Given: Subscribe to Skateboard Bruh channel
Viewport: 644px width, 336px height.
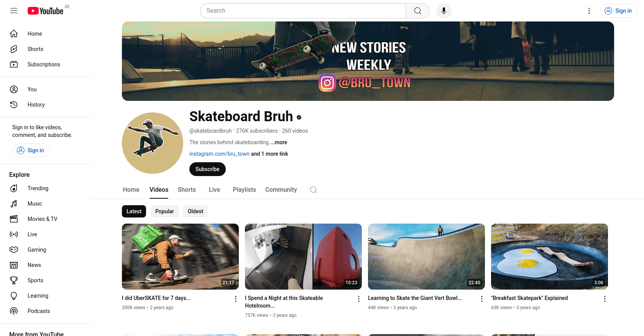Looking at the screenshot, I should [x=207, y=169].
